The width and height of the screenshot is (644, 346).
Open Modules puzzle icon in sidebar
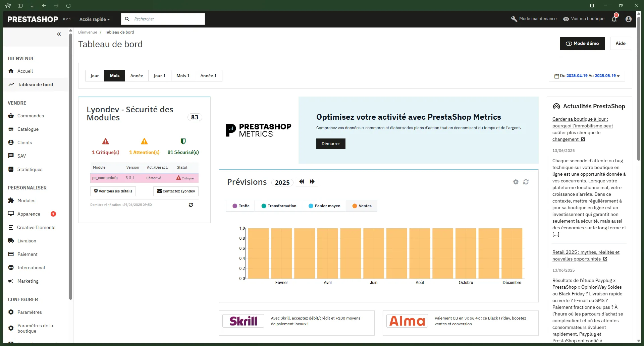coord(11,200)
